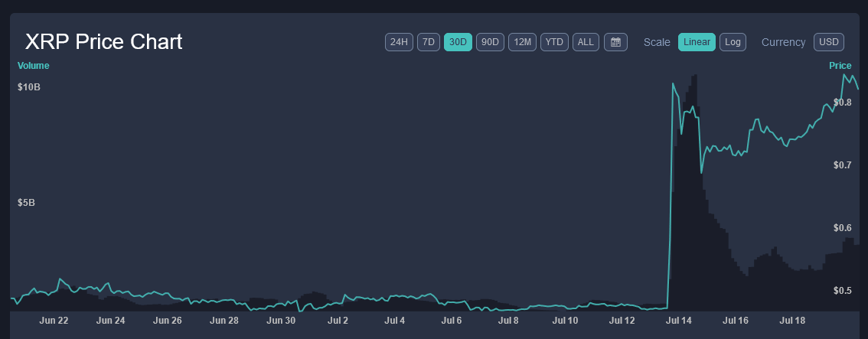Click the Jul 14 date label

pyautogui.click(x=679, y=320)
